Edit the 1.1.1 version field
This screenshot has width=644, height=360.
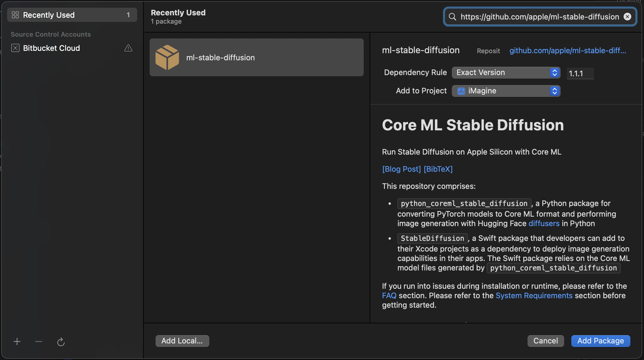[x=580, y=74]
